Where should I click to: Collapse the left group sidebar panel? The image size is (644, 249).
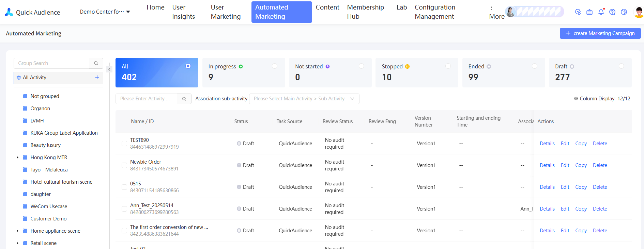pos(109,69)
